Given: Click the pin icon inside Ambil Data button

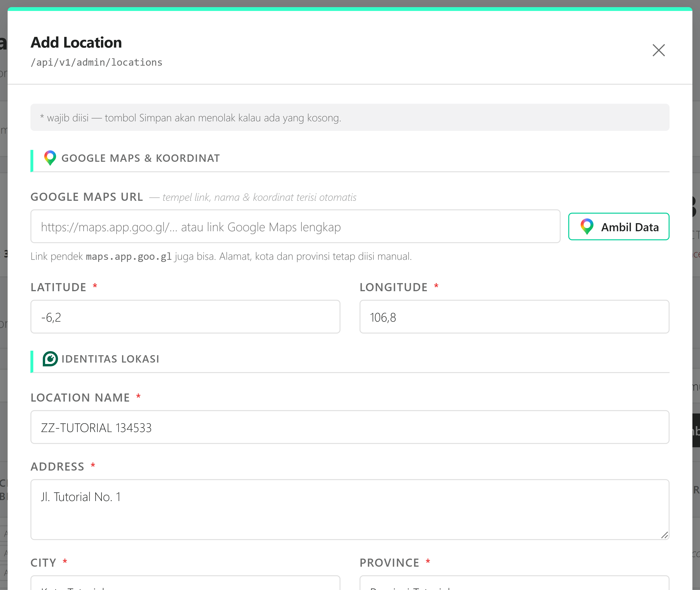Looking at the screenshot, I should pos(587,226).
